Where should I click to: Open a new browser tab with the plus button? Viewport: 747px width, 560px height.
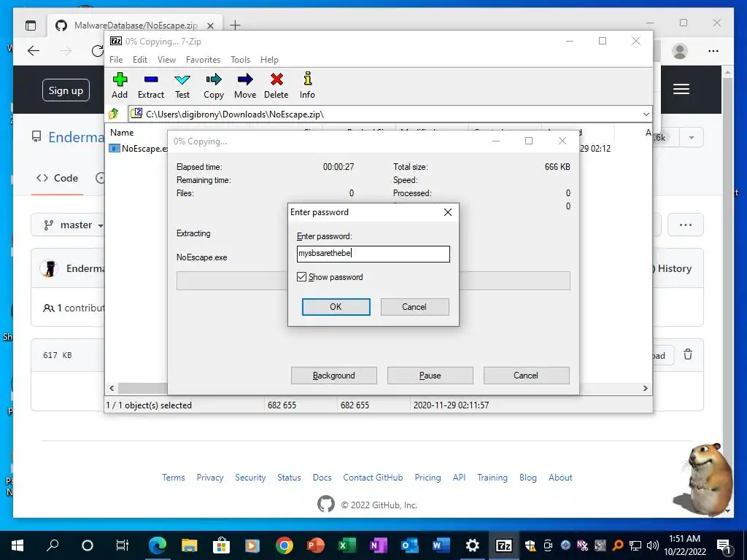pyautogui.click(x=236, y=26)
